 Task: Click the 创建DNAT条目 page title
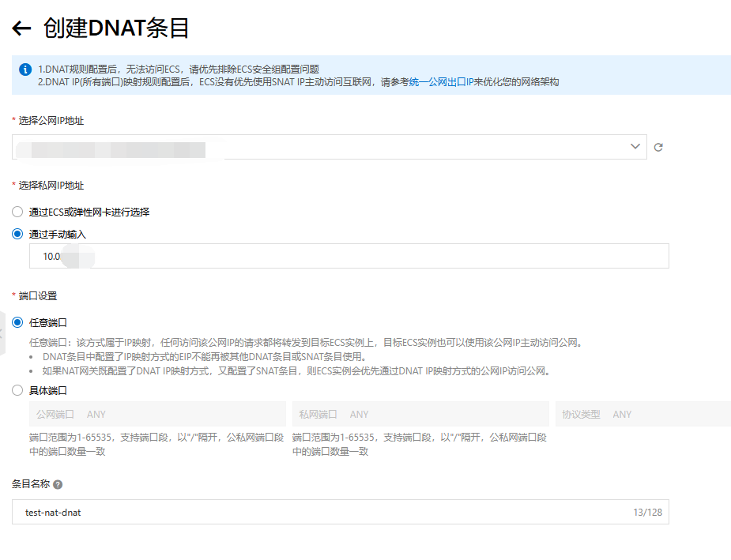[x=116, y=28]
